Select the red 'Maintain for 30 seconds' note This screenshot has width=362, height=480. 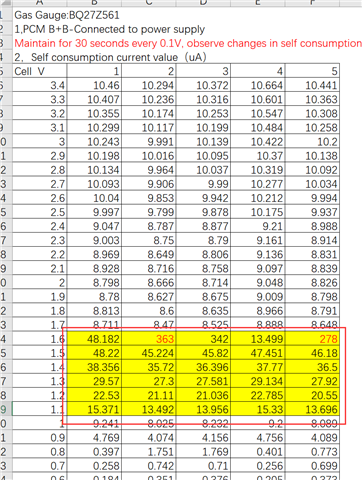tap(188, 43)
